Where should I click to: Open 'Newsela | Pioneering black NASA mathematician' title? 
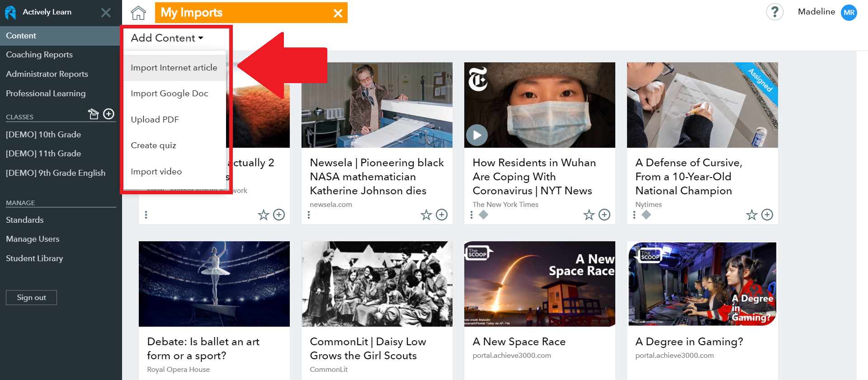click(377, 177)
